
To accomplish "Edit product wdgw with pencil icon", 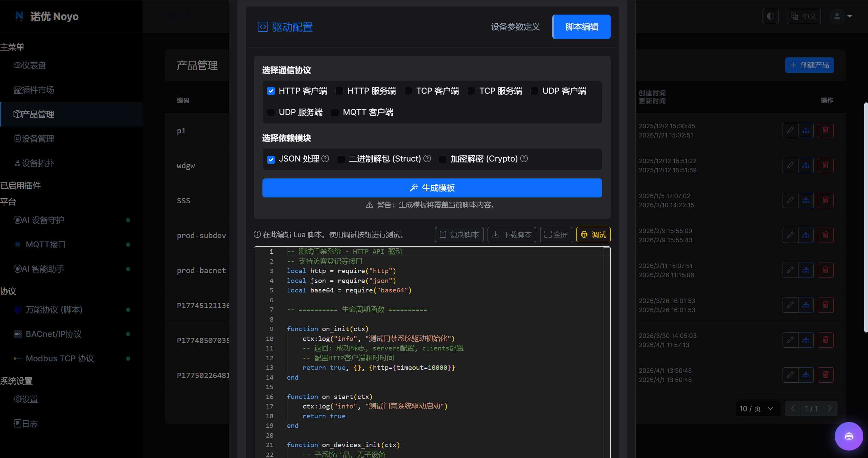I will (790, 165).
